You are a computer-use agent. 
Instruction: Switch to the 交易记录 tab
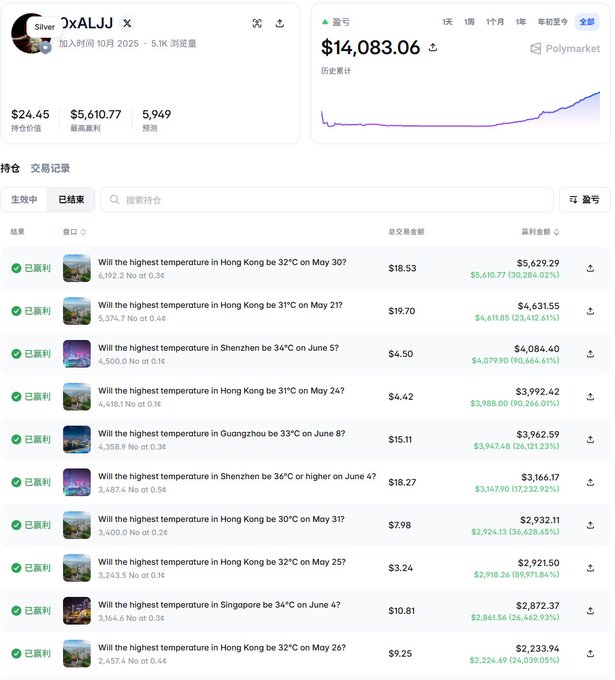click(x=50, y=168)
